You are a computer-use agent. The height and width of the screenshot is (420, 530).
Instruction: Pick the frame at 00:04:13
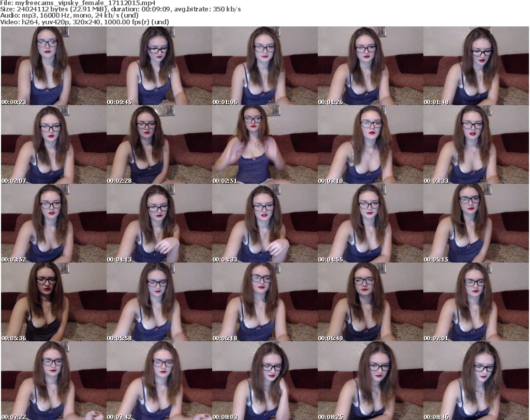(159, 223)
